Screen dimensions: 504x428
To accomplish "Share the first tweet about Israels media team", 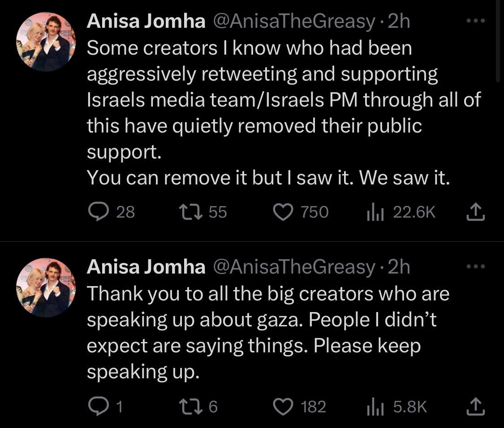I will 475,212.
